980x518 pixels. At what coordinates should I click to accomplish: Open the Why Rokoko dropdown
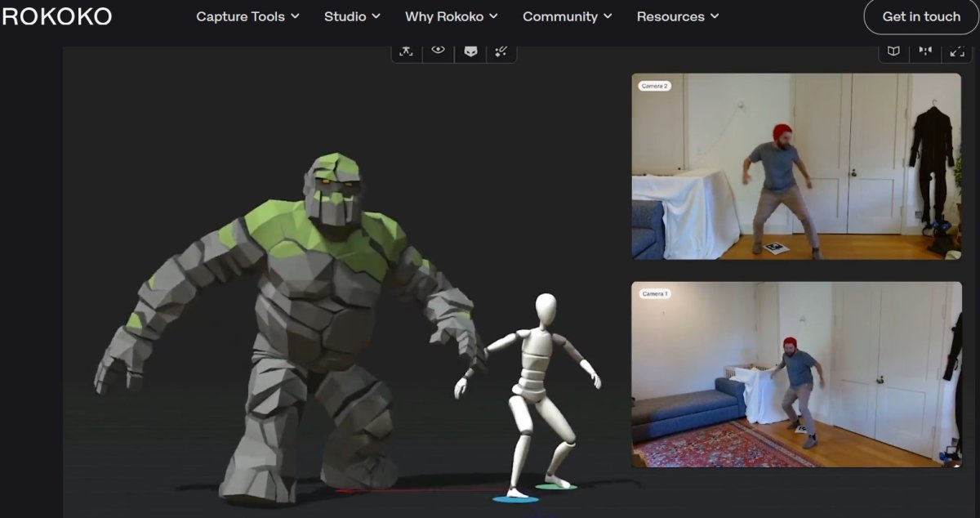click(x=452, y=16)
